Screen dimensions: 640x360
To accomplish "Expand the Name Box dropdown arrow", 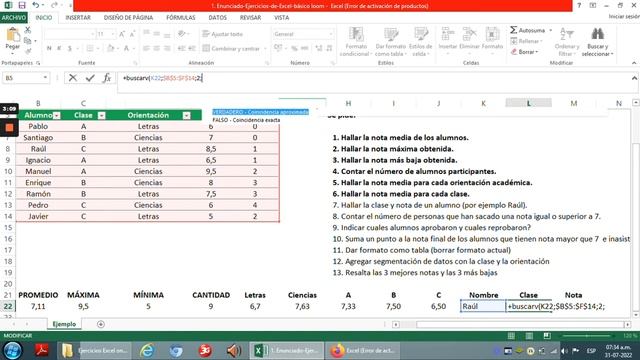I will pyautogui.click(x=45, y=78).
